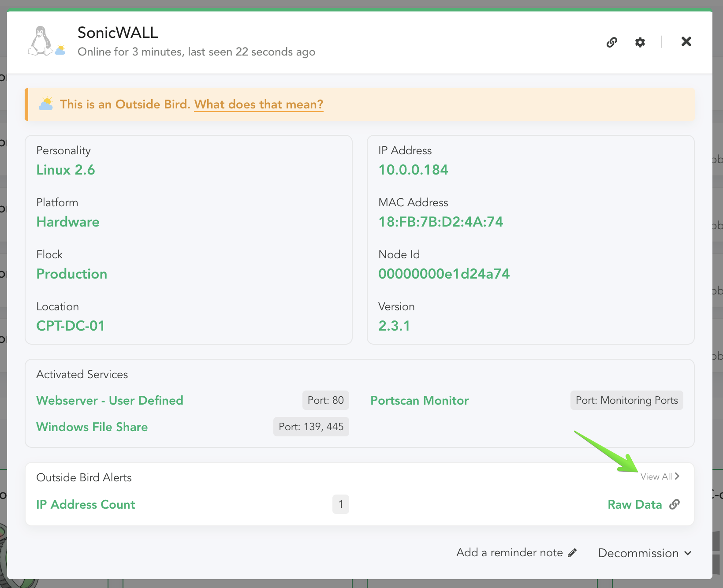Select Node Id 00000000e1d24a74
The width and height of the screenshot is (723, 588).
coord(444,274)
